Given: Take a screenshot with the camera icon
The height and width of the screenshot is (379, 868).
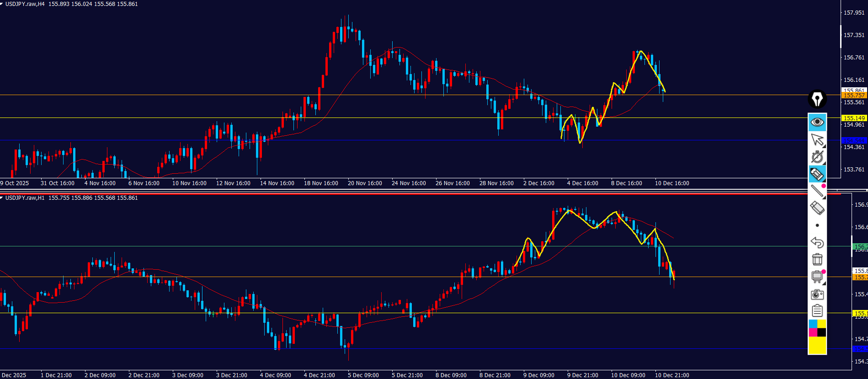Looking at the screenshot, I should point(817,294).
